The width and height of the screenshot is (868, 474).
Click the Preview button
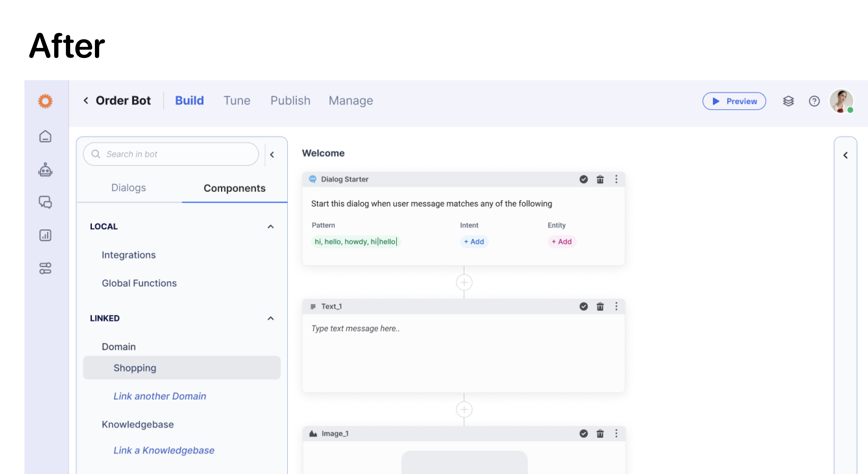point(734,101)
